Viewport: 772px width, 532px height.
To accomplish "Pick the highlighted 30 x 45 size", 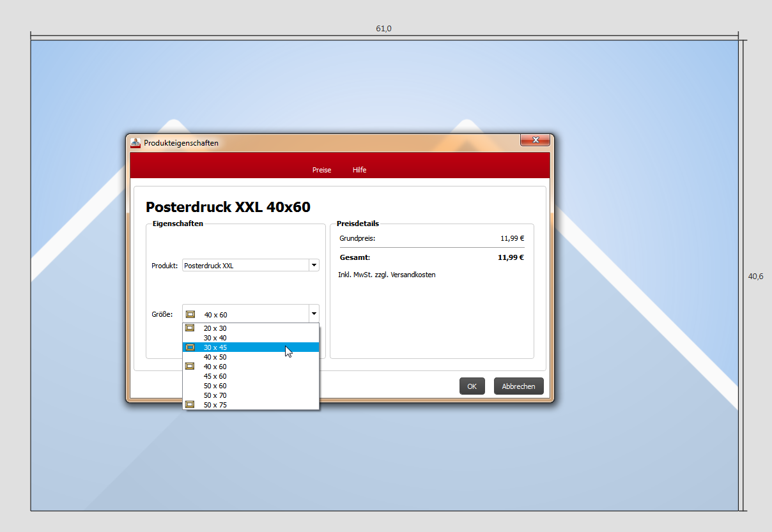I will click(251, 347).
